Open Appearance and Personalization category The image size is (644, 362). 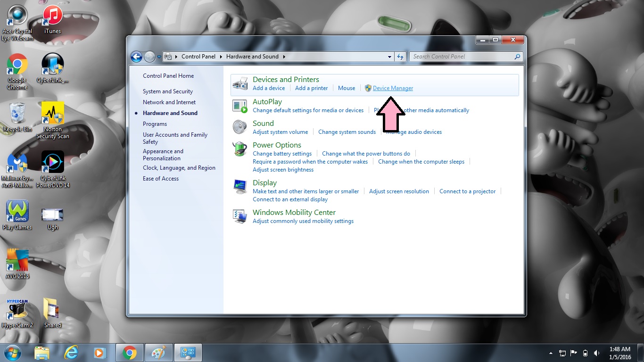pyautogui.click(x=163, y=155)
